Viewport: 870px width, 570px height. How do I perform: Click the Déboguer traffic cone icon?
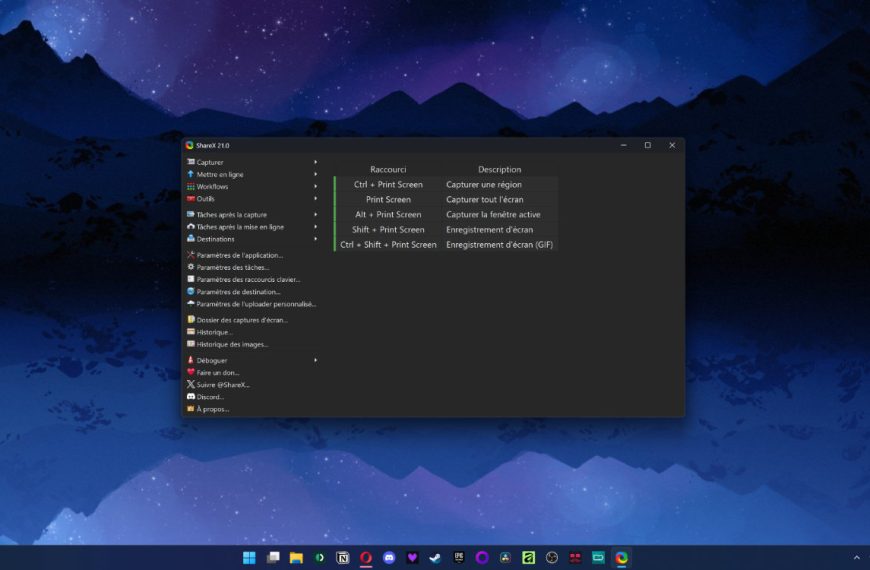(x=191, y=360)
